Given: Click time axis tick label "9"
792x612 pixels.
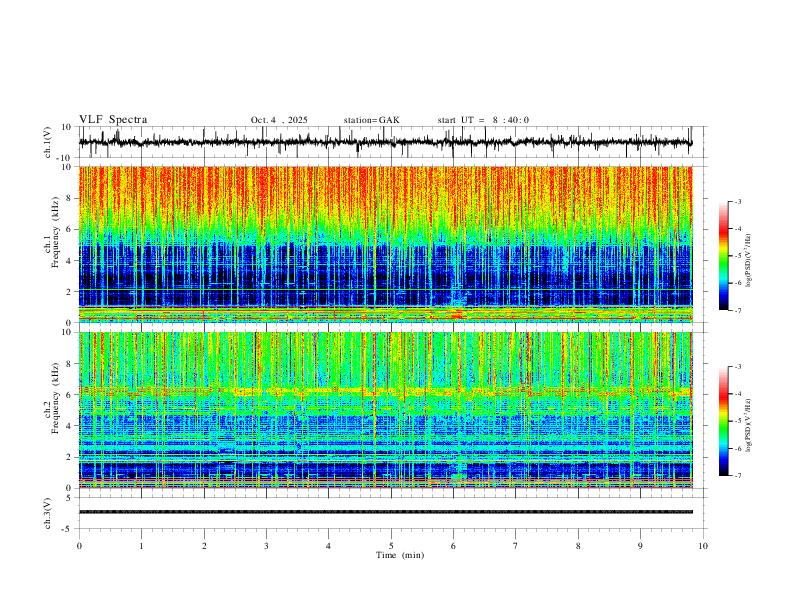Looking at the screenshot, I should pos(640,546).
